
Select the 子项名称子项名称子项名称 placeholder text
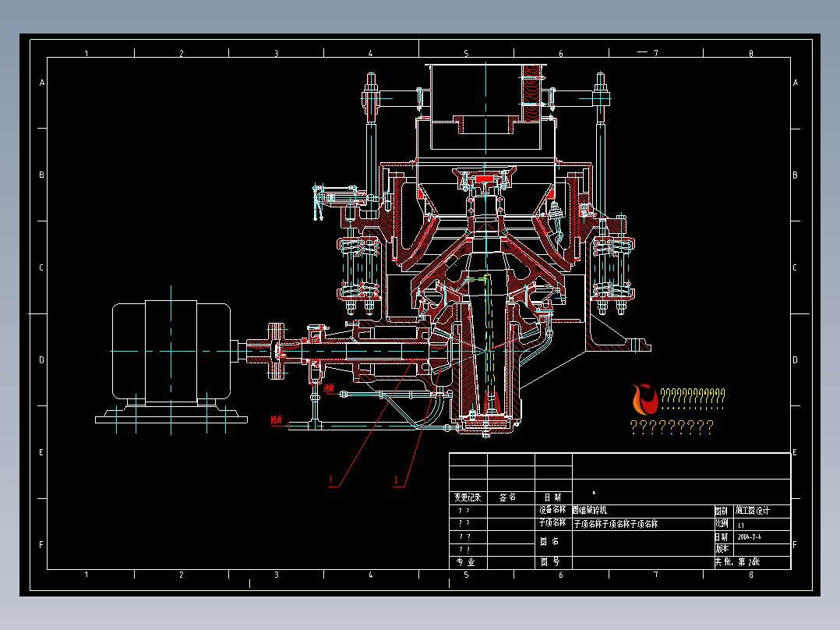[x=616, y=524]
